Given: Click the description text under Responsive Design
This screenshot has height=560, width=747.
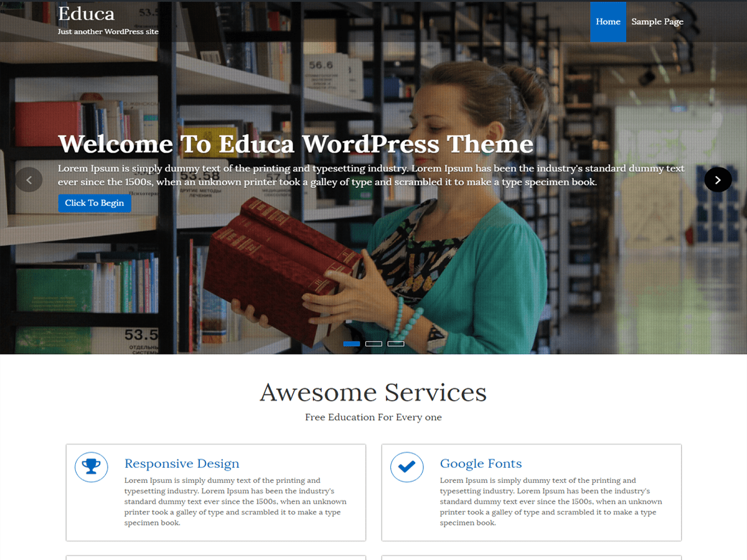Looking at the screenshot, I should pos(235,502).
